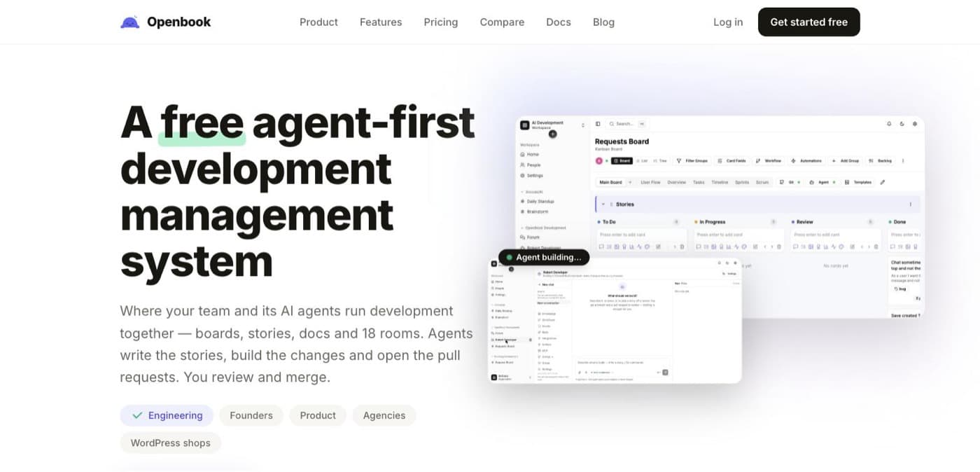This screenshot has height=472, width=980.
Task: Switch to the User Flow tab
Action: coord(650,182)
